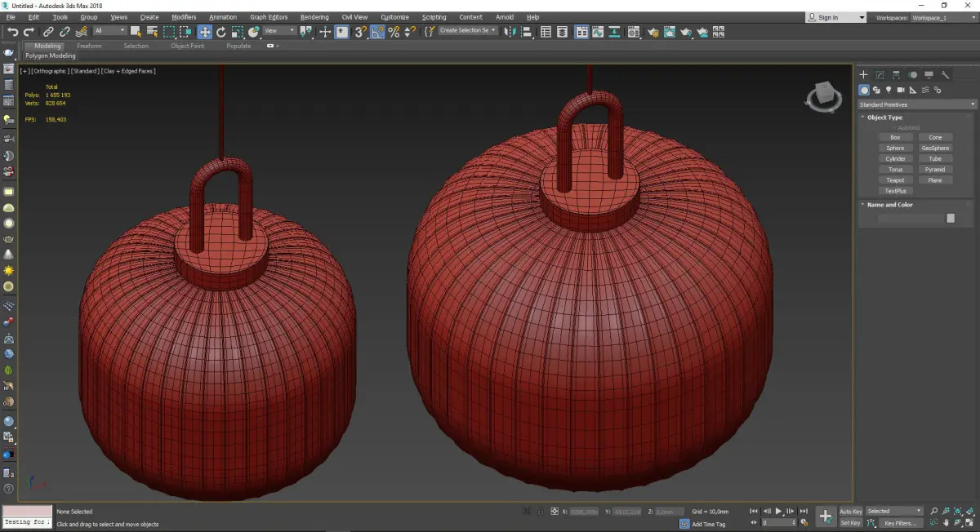Toggle the Spinner Snap button
This screenshot has height=532, width=980.
[x=410, y=32]
